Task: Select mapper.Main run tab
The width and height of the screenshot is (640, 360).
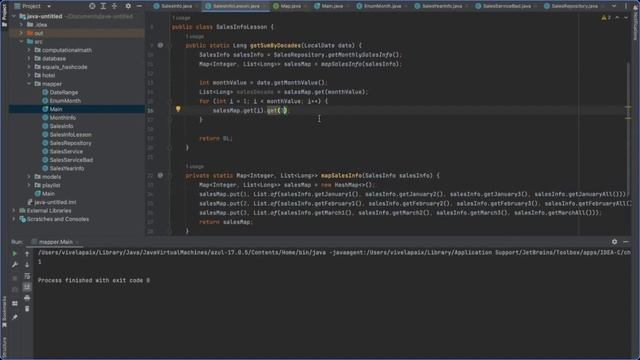Action: [56, 242]
